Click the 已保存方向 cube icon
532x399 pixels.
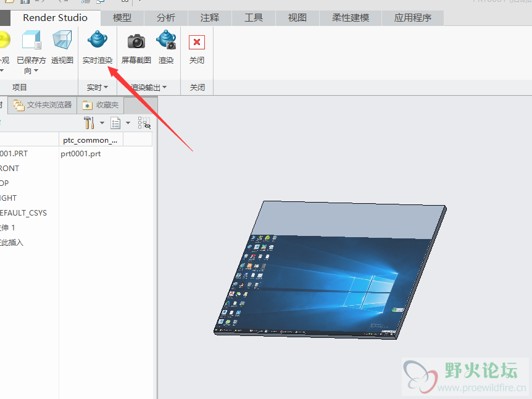coord(31,40)
